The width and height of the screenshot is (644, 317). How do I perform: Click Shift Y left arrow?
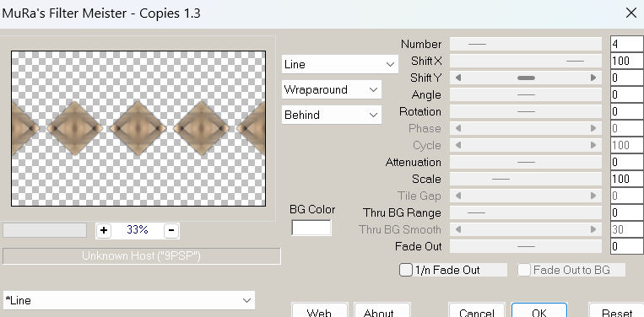pos(458,78)
